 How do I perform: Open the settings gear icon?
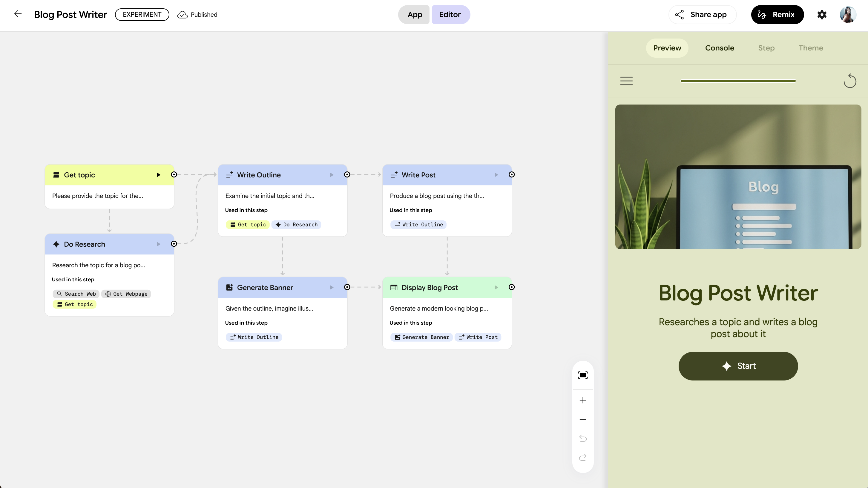coord(822,15)
